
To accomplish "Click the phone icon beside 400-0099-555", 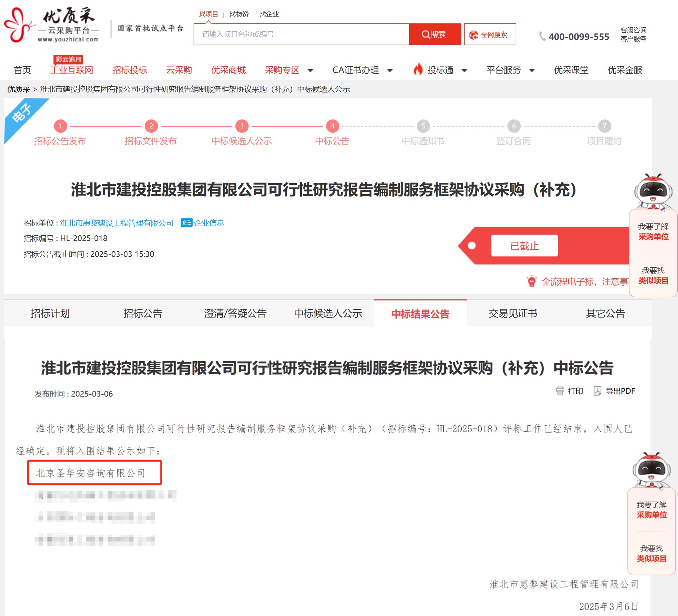I will click(x=542, y=36).
